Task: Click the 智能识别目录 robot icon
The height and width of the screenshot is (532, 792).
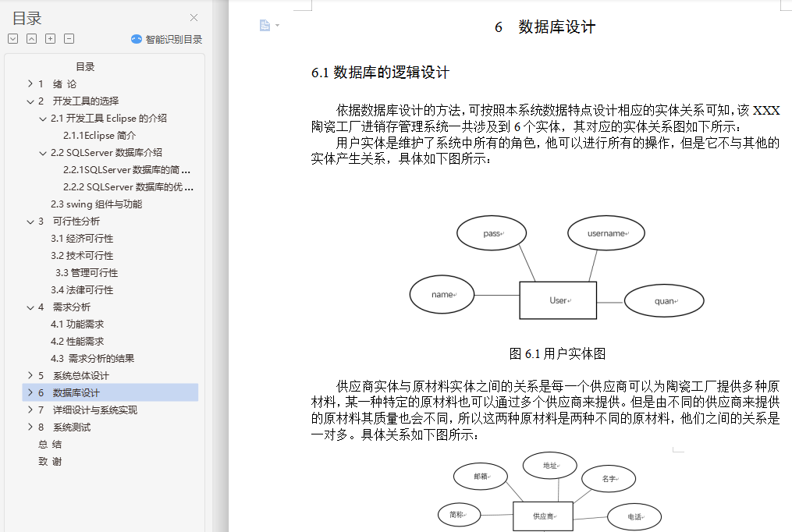Action: (137, 39)
